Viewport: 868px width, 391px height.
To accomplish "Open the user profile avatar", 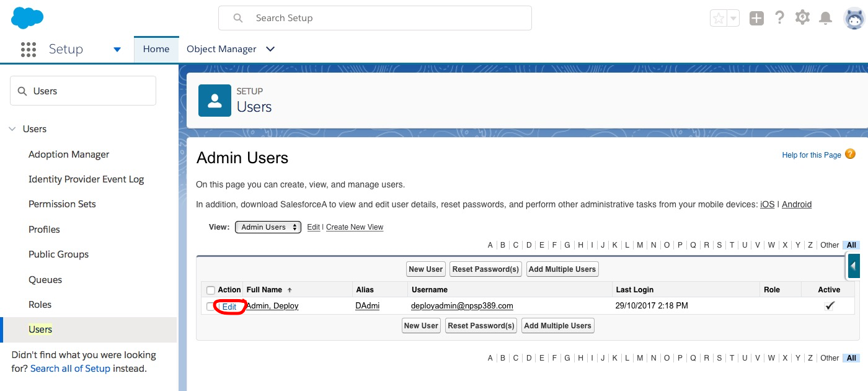I will pos(855,18).
